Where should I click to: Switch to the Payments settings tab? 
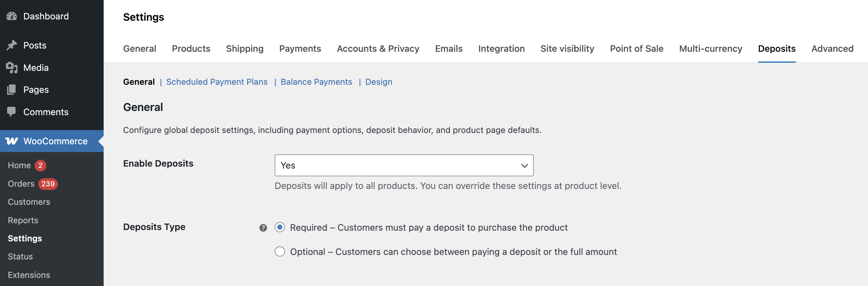pos(300,49)
